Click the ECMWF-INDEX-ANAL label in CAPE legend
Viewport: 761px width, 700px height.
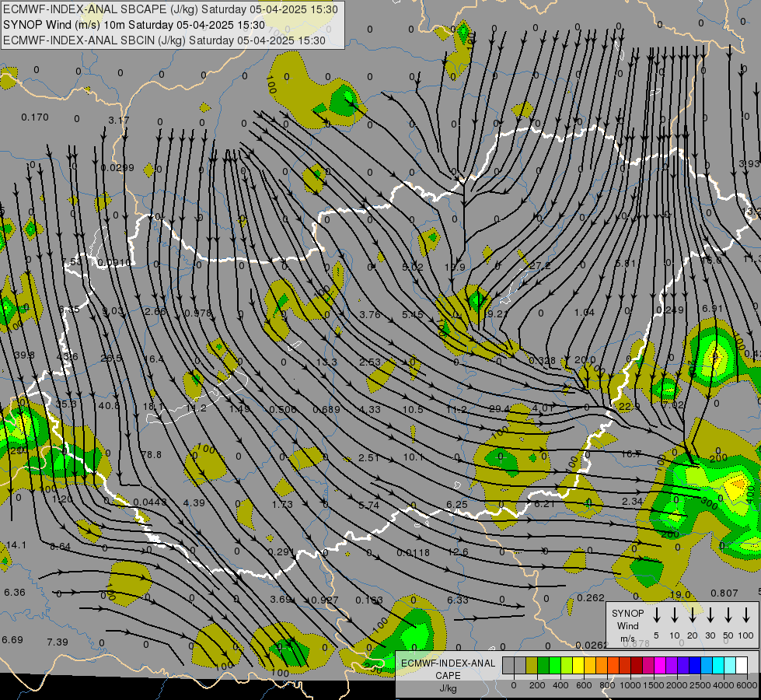(448, 663)
